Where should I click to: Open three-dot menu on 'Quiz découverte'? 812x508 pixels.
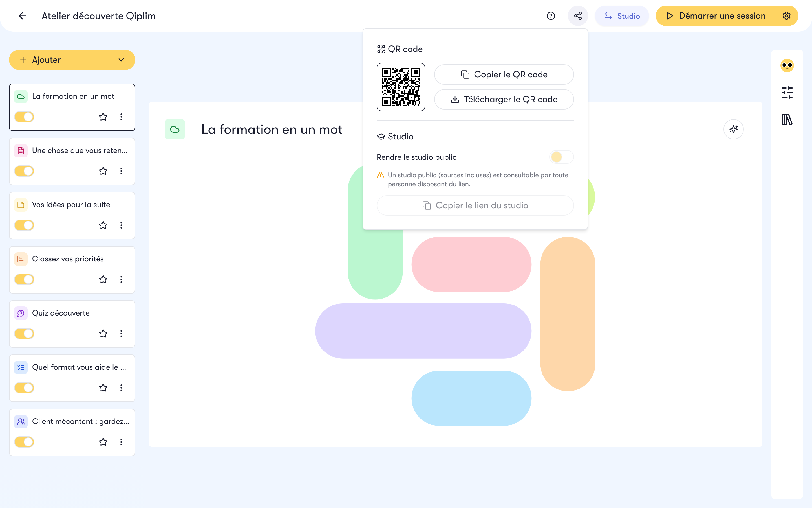point(121,334)
